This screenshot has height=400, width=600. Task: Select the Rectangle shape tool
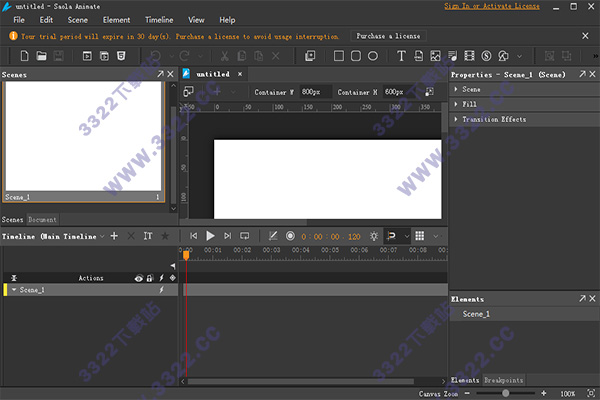pyautogui.click(x=339, y=56)
